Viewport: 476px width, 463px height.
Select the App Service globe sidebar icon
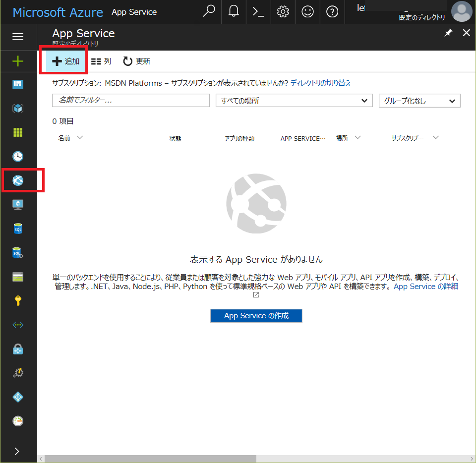pyautogui.click(x=18, y=180)
